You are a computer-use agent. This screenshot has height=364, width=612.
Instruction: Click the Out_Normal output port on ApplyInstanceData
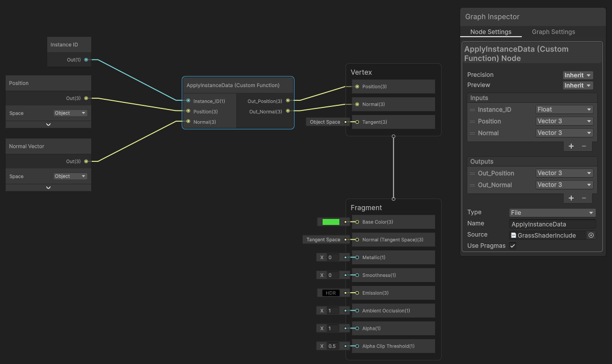(288, 111)
